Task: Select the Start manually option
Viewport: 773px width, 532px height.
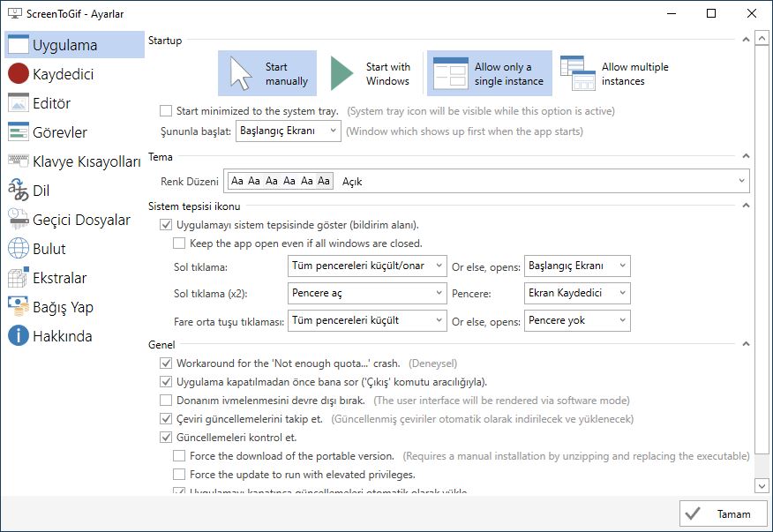Action: (x=267, y=73)
